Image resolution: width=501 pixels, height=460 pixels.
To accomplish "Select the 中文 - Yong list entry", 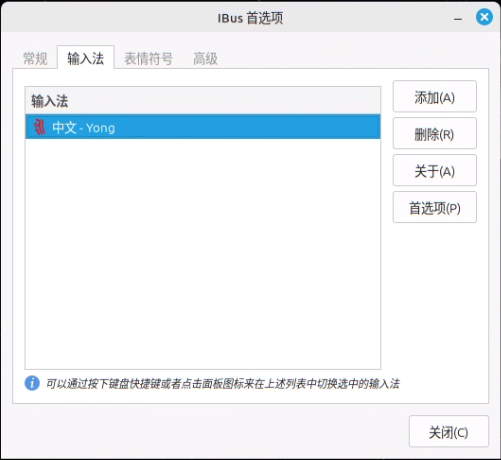I will pos(203,127).
